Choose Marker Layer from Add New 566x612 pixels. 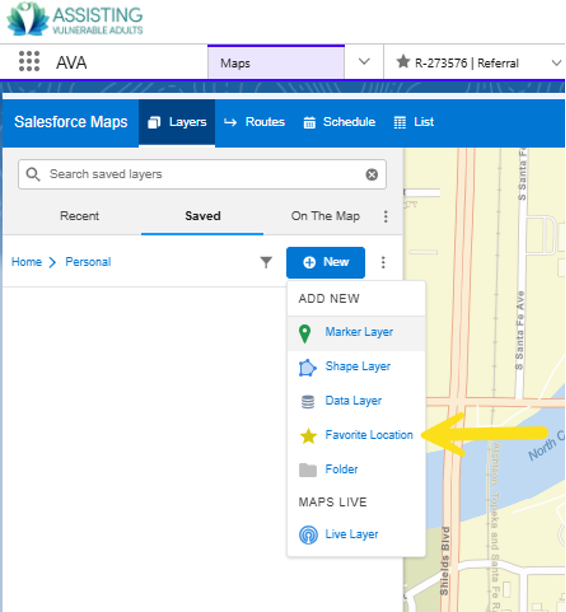click(x=356, y=333)
